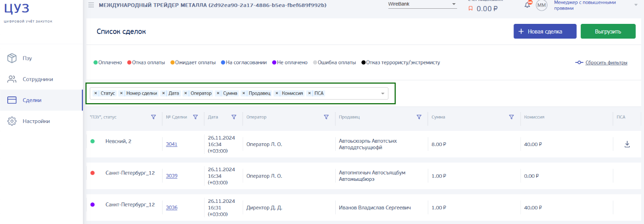The width and height of the screenshot is (644, 224).
Task: Filter by Отказ оплаты status
Action: (146, 62)
